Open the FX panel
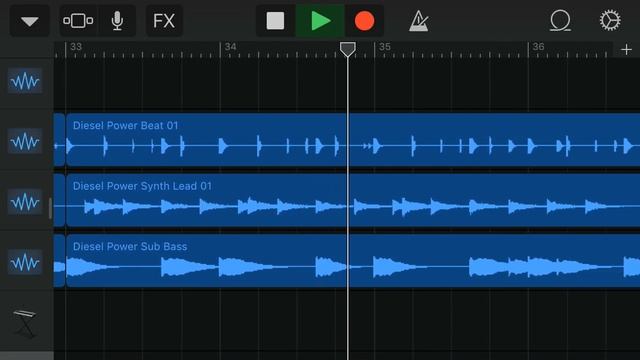This screenshot has width=640, height=360. point(164,21)
